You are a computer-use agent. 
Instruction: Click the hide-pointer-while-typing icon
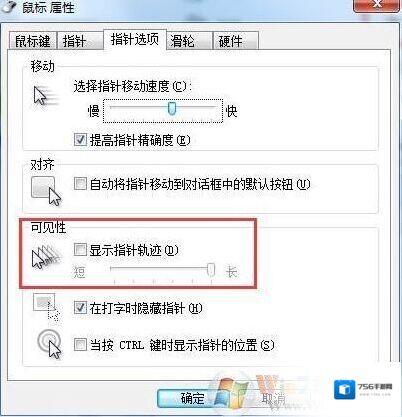[47, 307]
